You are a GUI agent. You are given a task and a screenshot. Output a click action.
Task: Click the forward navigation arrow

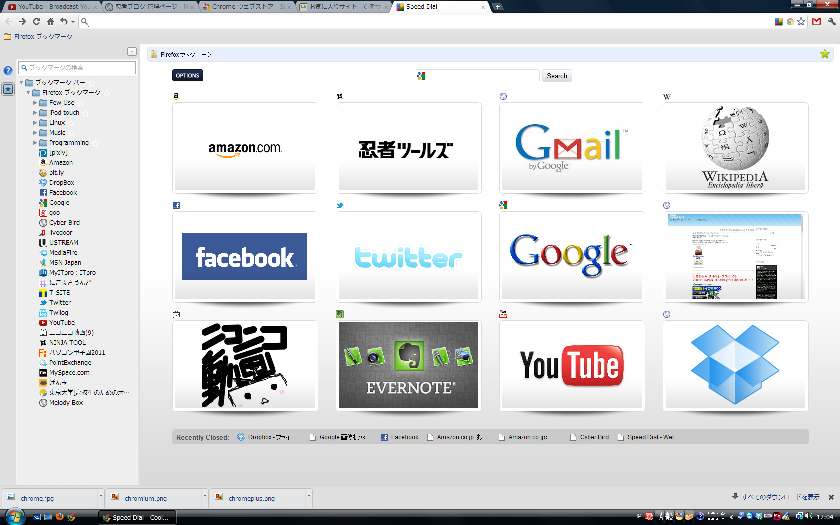click(22, 21)
